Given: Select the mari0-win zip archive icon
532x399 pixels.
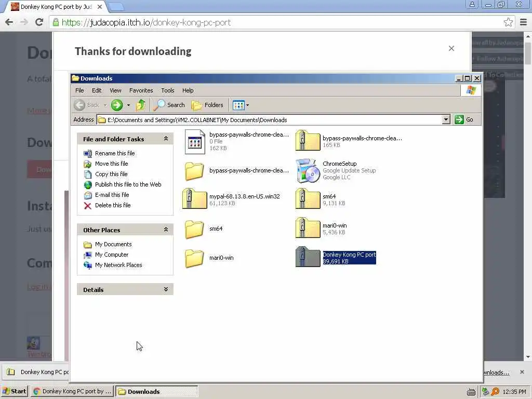Looking at the screenshot, I should click(308, 228).
